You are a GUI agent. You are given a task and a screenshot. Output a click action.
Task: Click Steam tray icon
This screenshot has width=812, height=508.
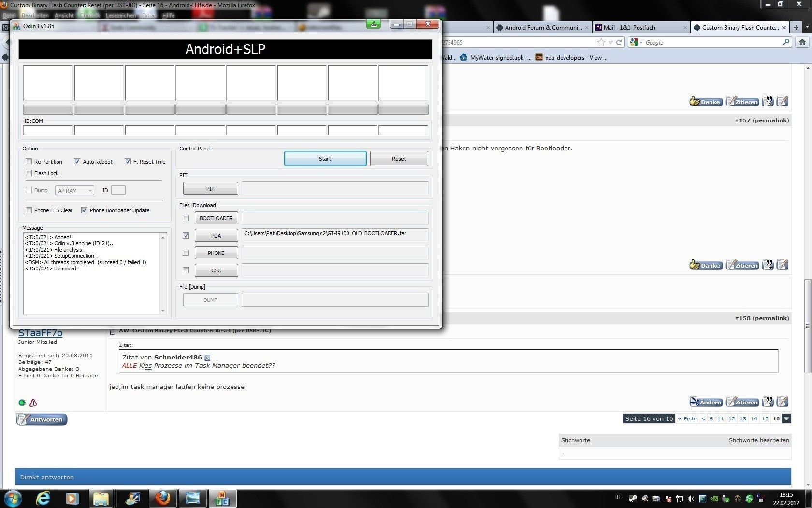pos(633,498)
